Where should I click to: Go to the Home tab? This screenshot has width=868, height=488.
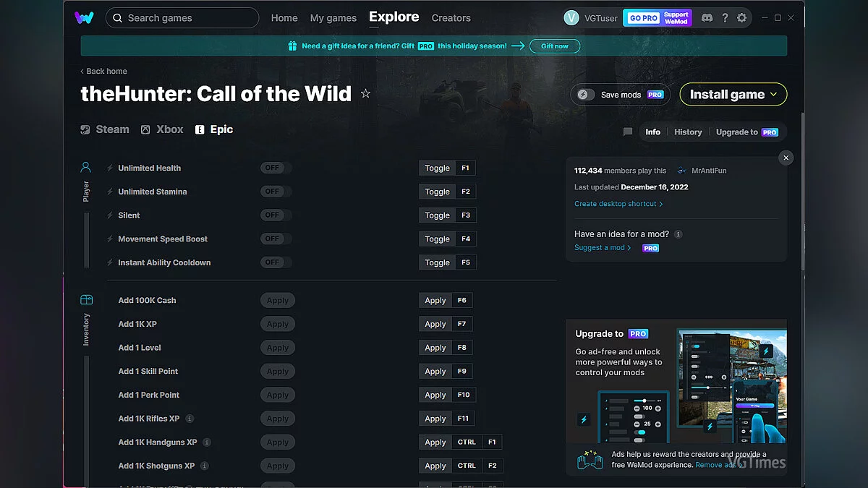(x=284, y=18)
